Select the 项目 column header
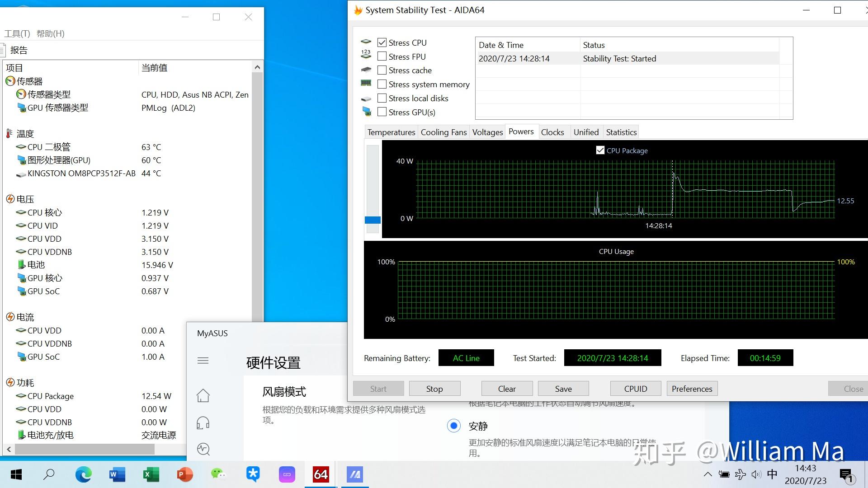 70,68
